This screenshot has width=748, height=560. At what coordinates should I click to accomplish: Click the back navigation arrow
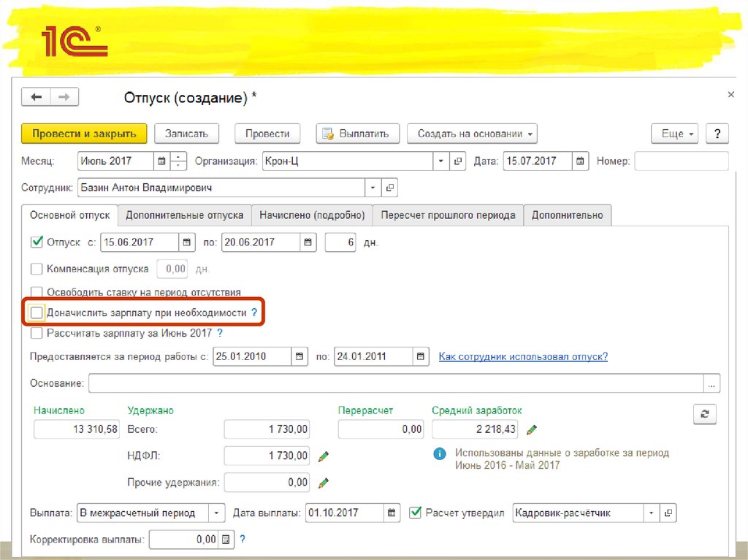tap(37, 98)
